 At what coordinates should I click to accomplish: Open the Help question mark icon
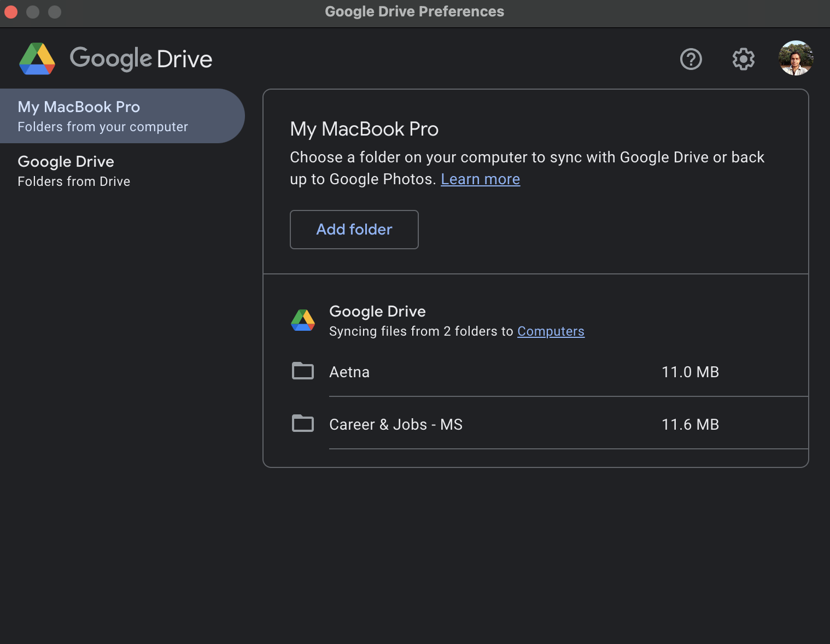tap(691, 59)
